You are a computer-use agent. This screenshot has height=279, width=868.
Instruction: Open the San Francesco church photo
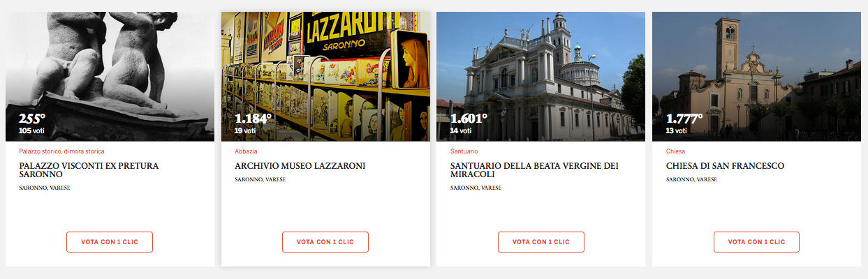[x=756, y=76]
